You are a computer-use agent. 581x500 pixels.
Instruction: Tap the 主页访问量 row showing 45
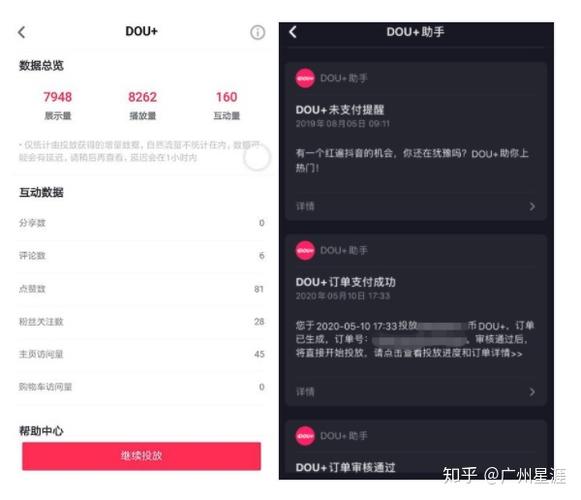click(x=141, y=354)
